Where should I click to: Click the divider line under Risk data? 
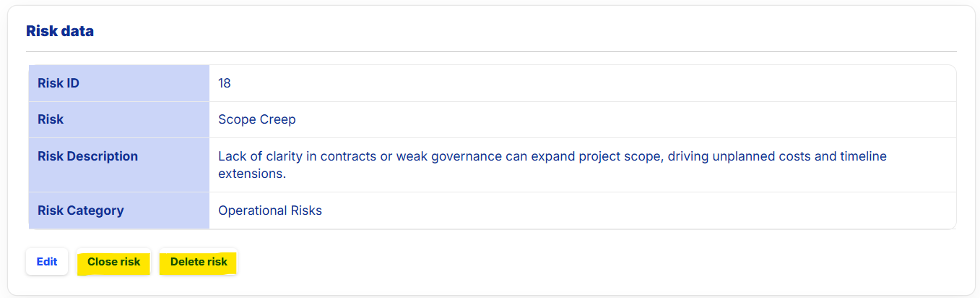pyautogui.click(x=491, y=52)
